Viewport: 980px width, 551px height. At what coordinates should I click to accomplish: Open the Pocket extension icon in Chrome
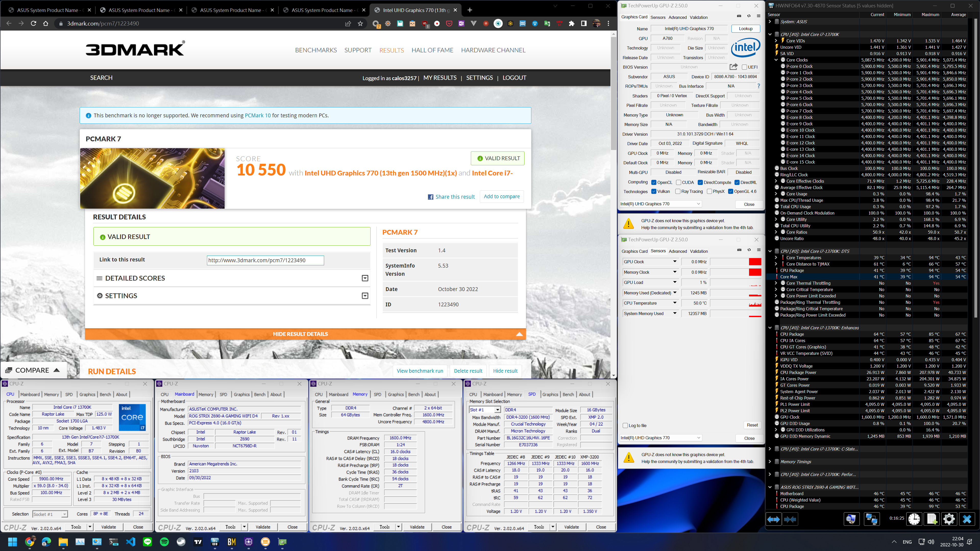click(x=449, y=23)
